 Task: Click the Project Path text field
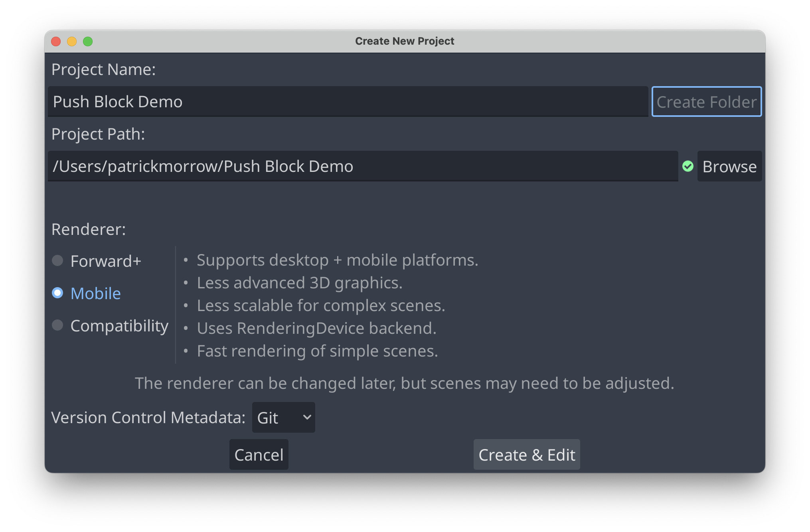click(x=363, y=166)
